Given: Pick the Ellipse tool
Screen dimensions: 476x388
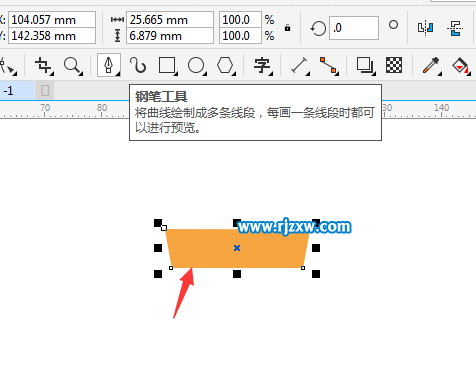Looking at the screenshot, I should tap(197, 65).
